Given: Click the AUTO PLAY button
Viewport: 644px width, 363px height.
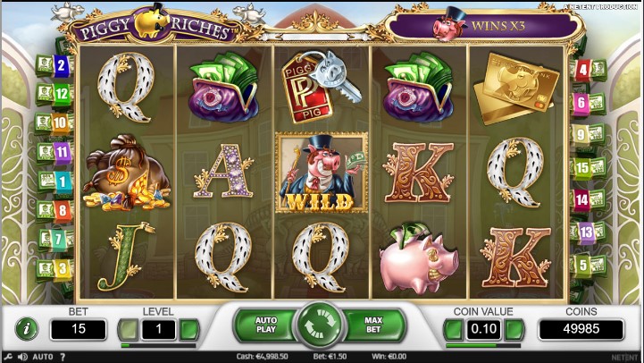Looking at the screenshot, I should click(x=266, y=325).
